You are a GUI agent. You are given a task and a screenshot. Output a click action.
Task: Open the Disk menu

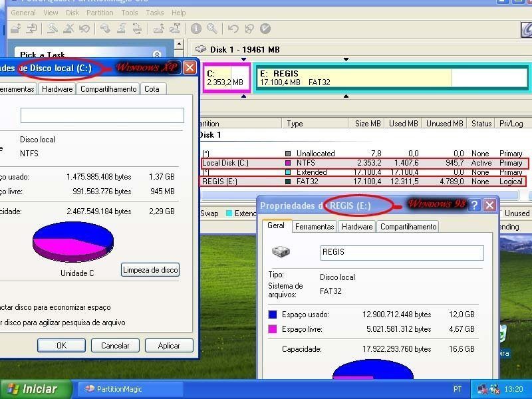click(x=72, y=13)
